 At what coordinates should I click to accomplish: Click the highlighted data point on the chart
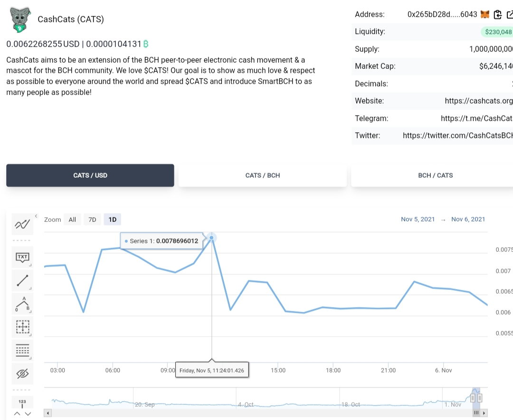click(x=212, y=238)
